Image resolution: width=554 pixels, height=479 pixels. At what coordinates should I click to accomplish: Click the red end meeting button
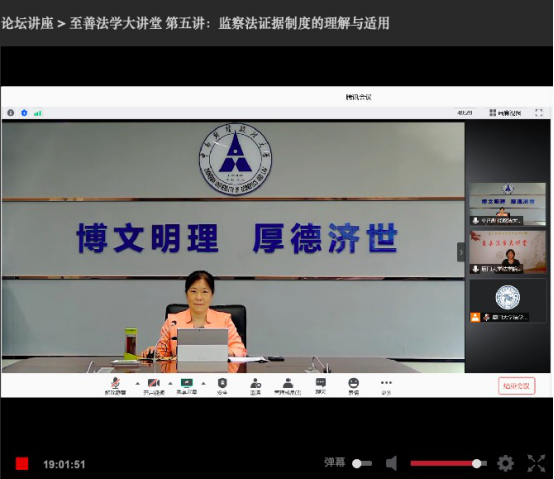pos(516,386)
